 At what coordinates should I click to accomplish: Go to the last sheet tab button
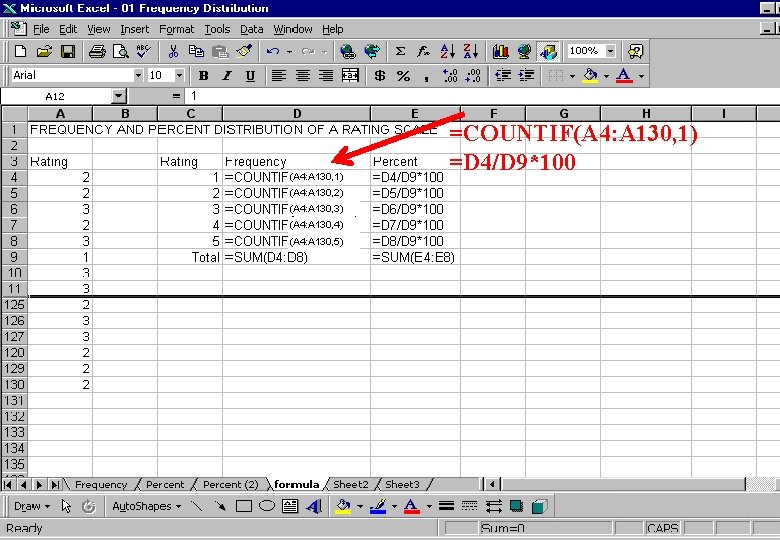point(55,484)
